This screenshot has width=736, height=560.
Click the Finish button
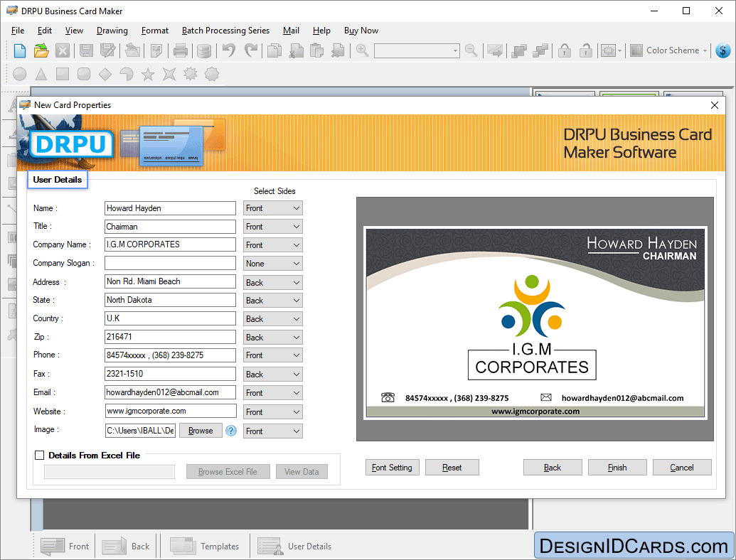coord(617,468)
